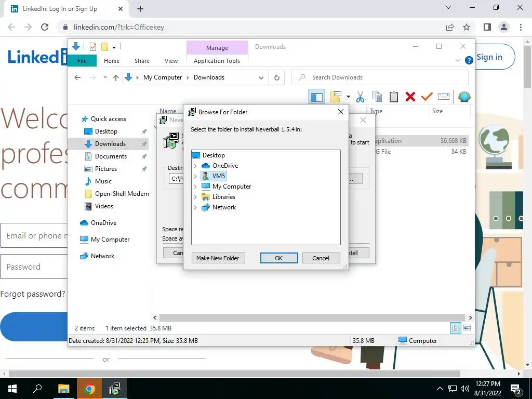This screenshot has width=532, height=399.
Task: Click the Paste clipboard icon in Explorer toolbar
Action: (394, 97)
